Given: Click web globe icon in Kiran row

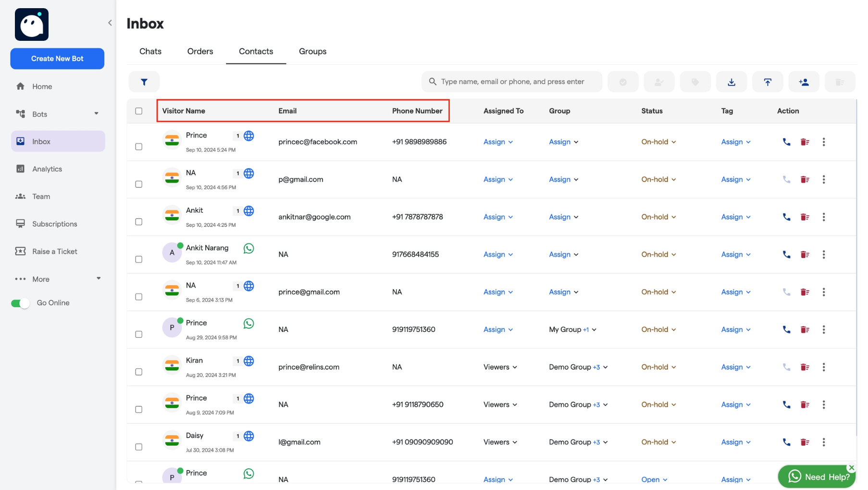Looking at the screenshot, I should coord(248,361).
